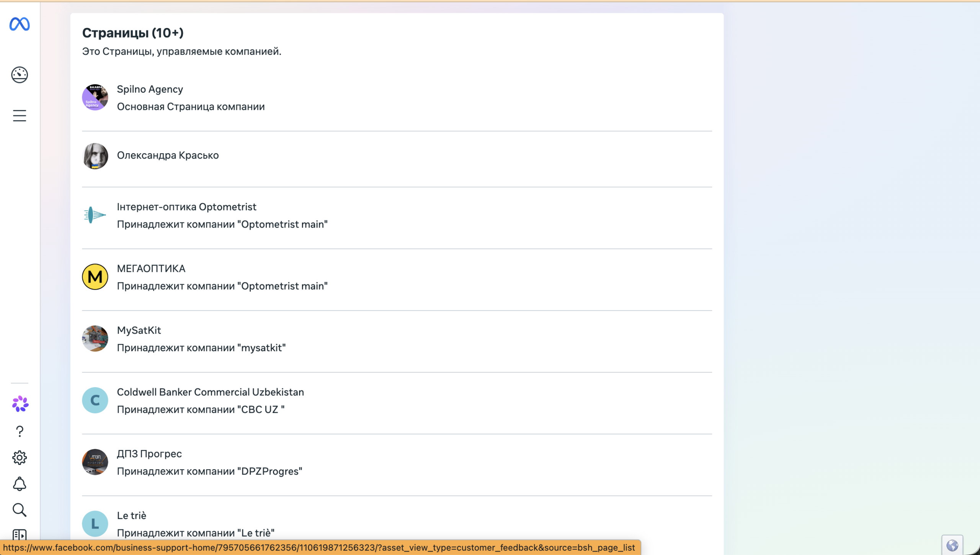Click the 'Принадлежит компании "DPZProgres"' subtitle
This screenshot has width=980, height=555.
[x=209, y=471]
